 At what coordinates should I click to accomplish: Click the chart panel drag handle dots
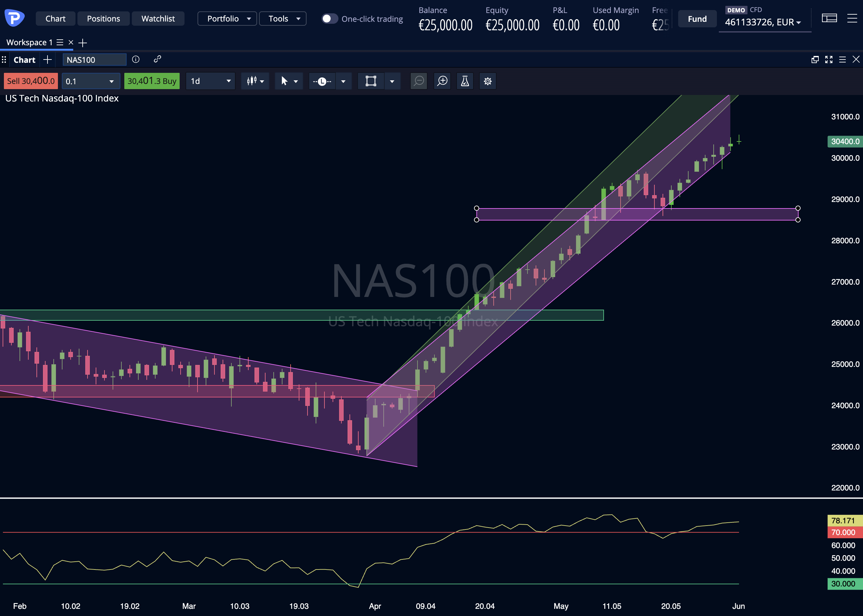point(4,60)
